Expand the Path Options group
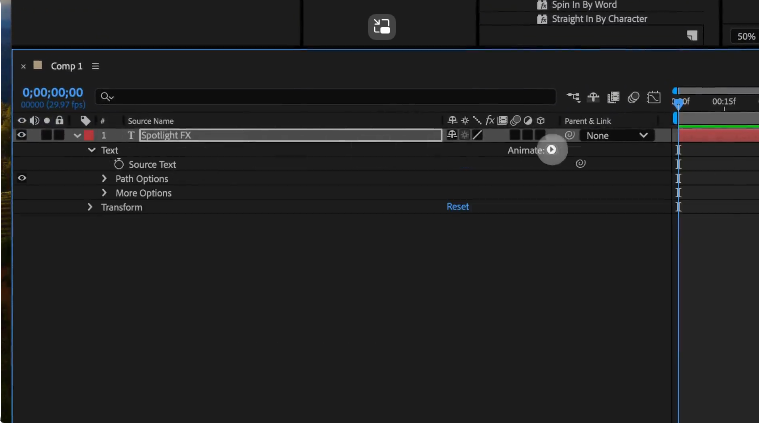The image size is (759, 423). click(x=104, y=179)
